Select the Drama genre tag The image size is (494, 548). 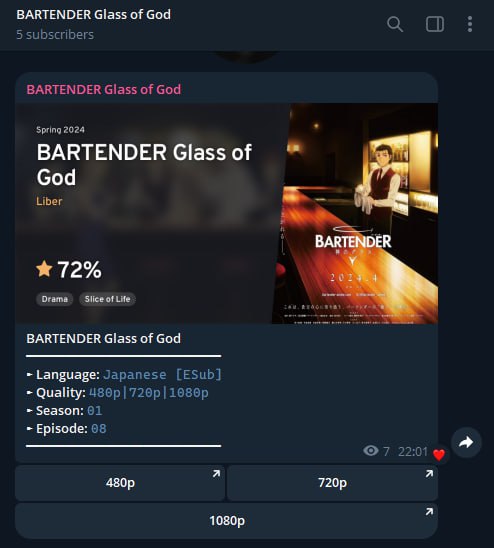click(x=55, y=299)
